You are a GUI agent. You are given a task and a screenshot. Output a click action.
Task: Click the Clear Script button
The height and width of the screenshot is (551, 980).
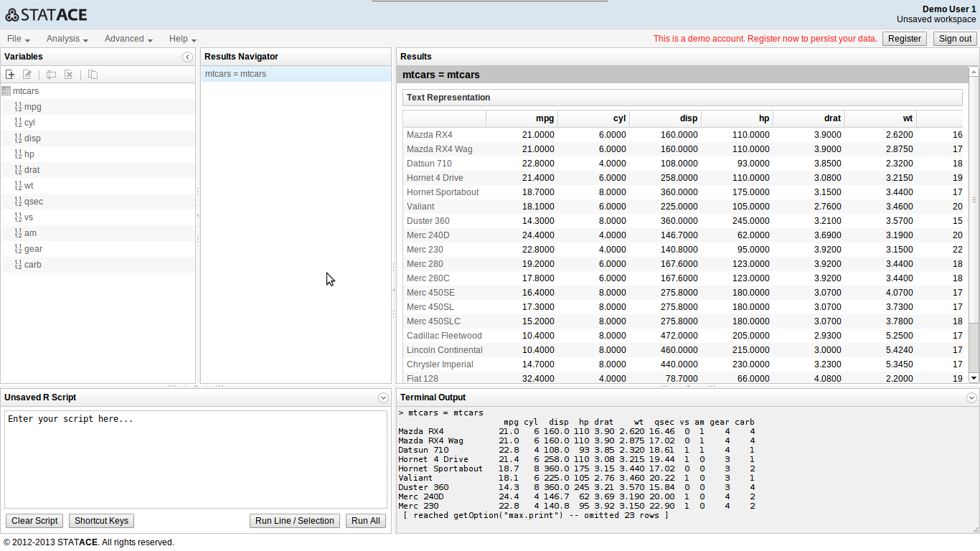(34, 521)
